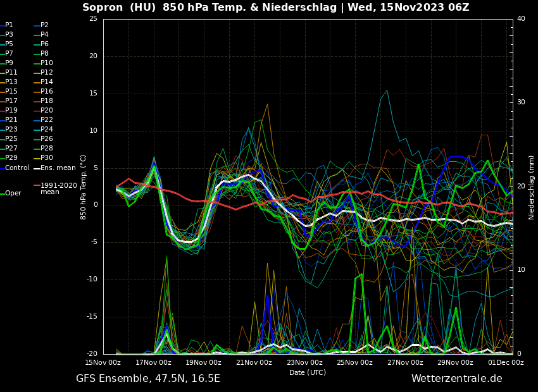Click the red 1991-2020 mean line swatch

click(37, 186)
